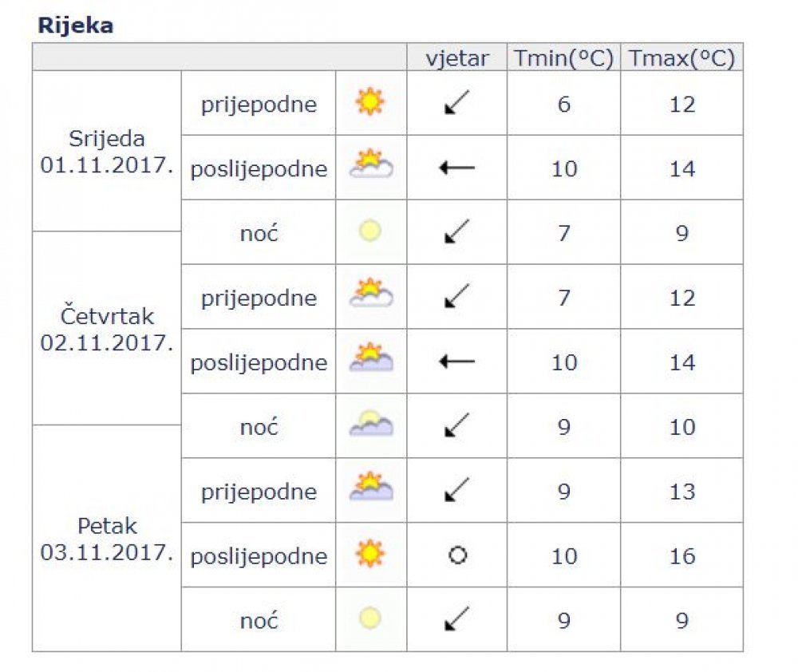Click the partly cloudy icon for Četvrtak prijepodne

[x=371, y=293]
